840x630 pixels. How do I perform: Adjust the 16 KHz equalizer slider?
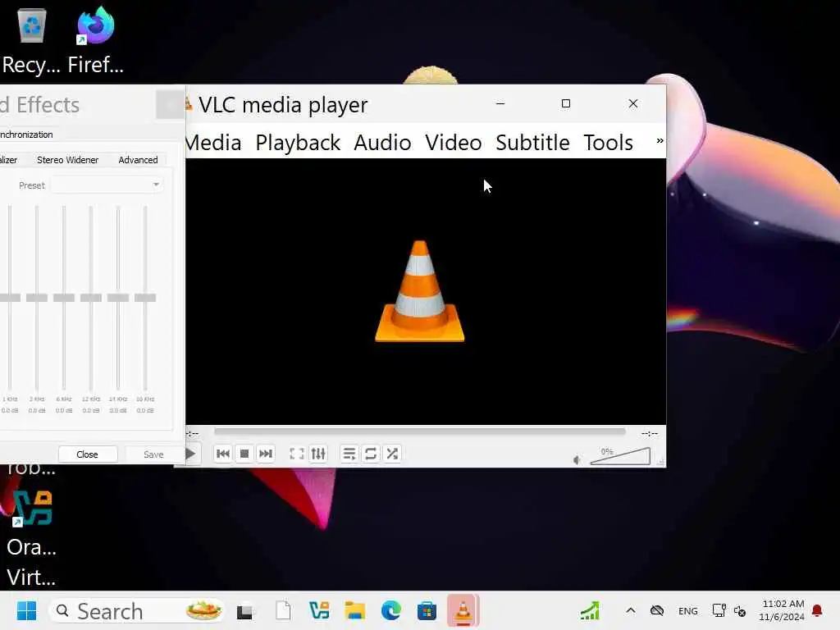[145, 298]
